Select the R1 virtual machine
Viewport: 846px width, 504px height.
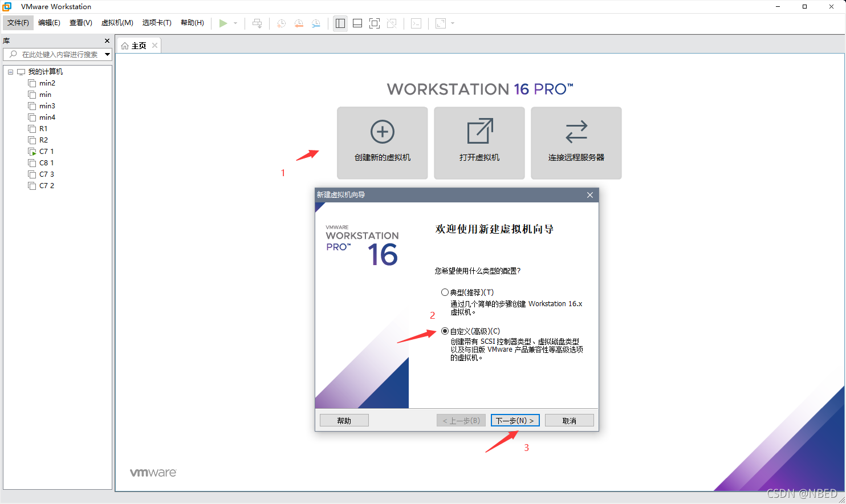coord(43,129)
